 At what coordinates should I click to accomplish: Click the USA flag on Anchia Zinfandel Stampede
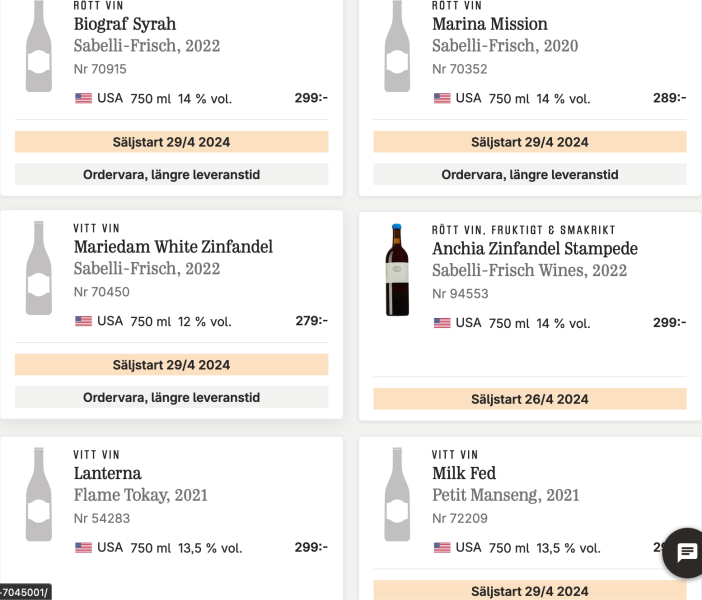pos(442,323)
